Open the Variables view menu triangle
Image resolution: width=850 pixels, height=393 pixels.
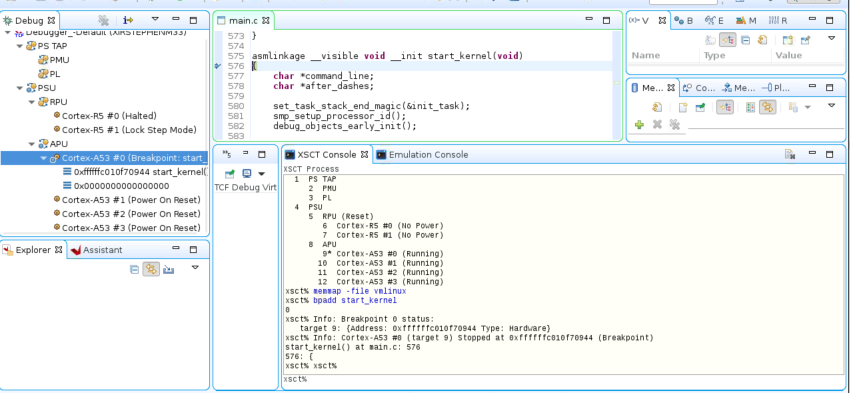(831, 38)
